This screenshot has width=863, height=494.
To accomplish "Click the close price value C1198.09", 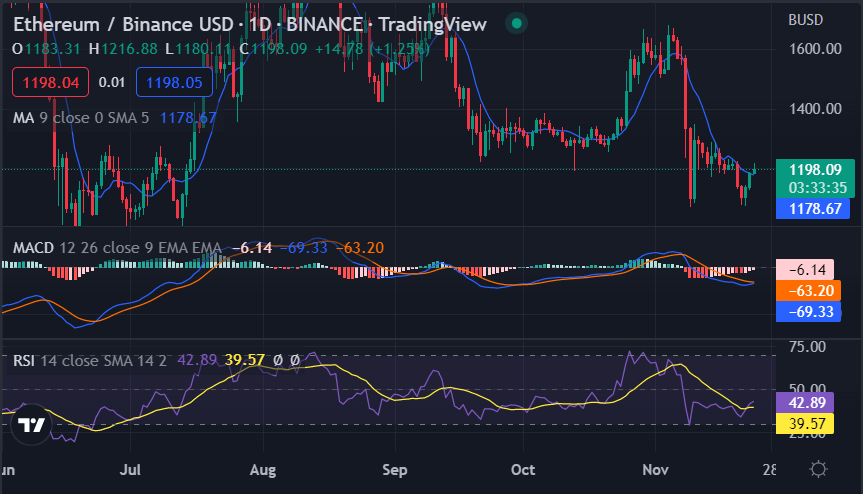I will 273,49.
